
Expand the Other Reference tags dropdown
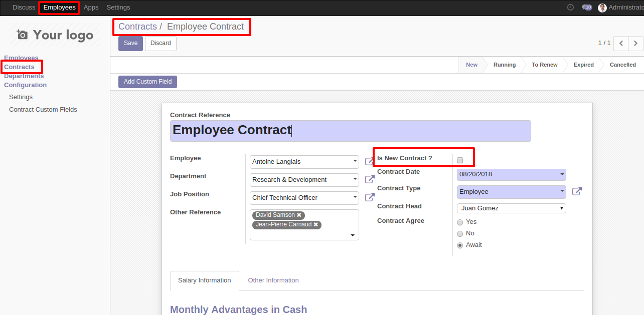[x=353, y=235]
